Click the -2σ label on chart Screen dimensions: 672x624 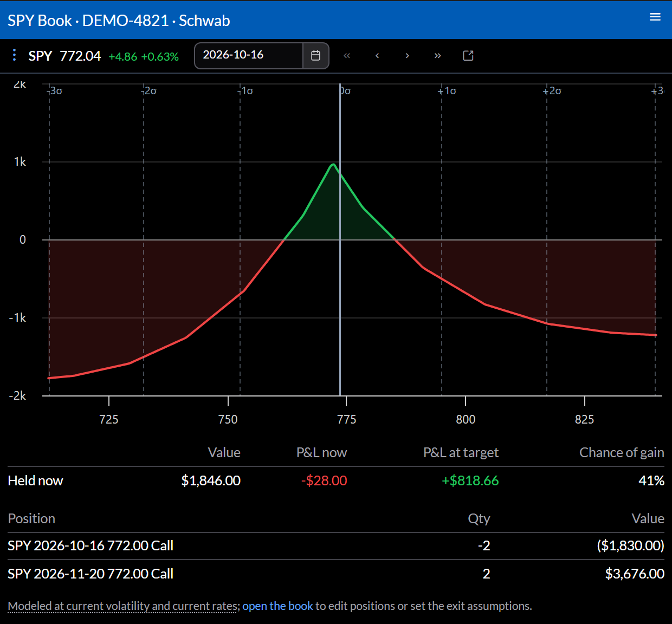tap(149, 91)
